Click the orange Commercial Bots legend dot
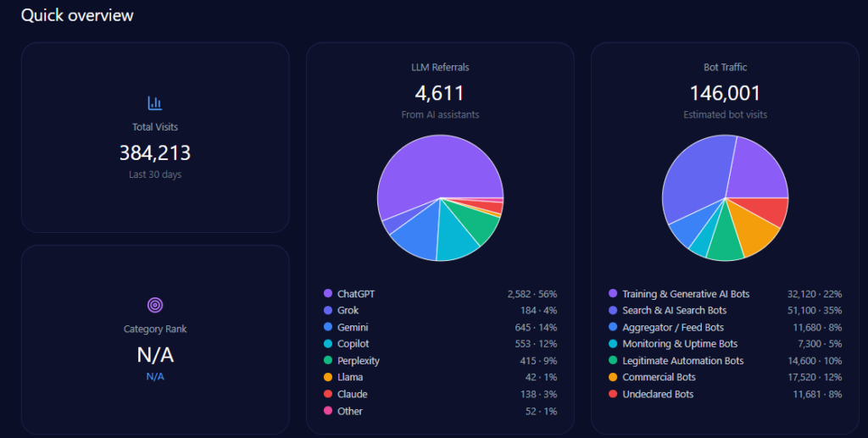Screen dimensions: 868x438 tap(612, 378)
